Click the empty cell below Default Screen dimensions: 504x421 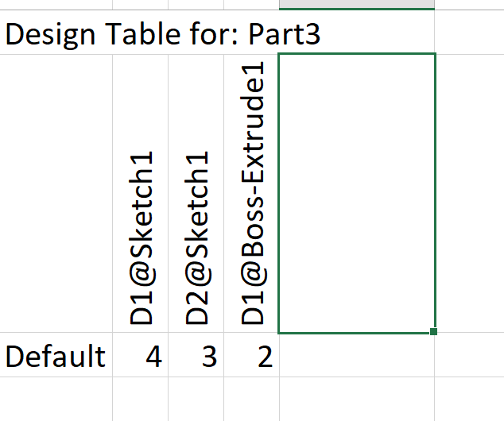tap(56, 400)
